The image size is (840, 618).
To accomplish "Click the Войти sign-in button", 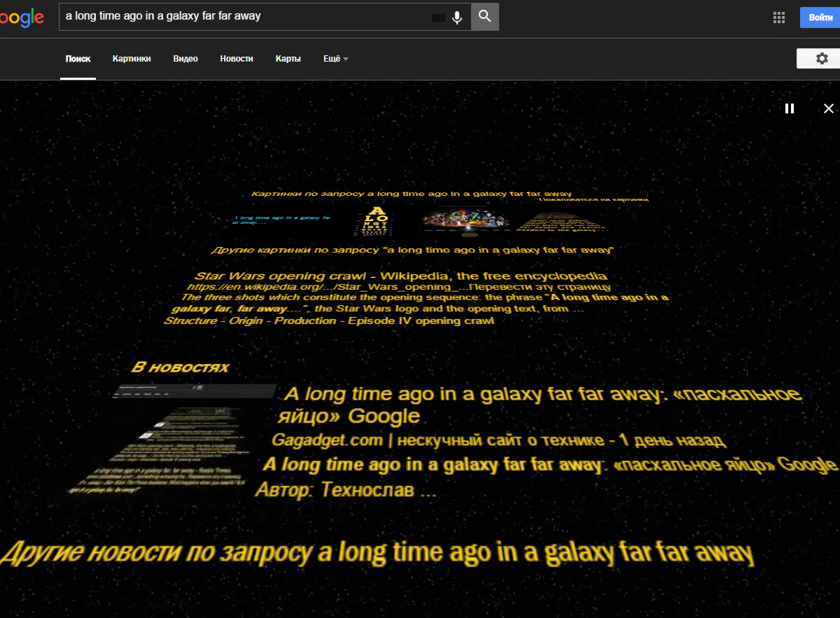I will point(820,17).
